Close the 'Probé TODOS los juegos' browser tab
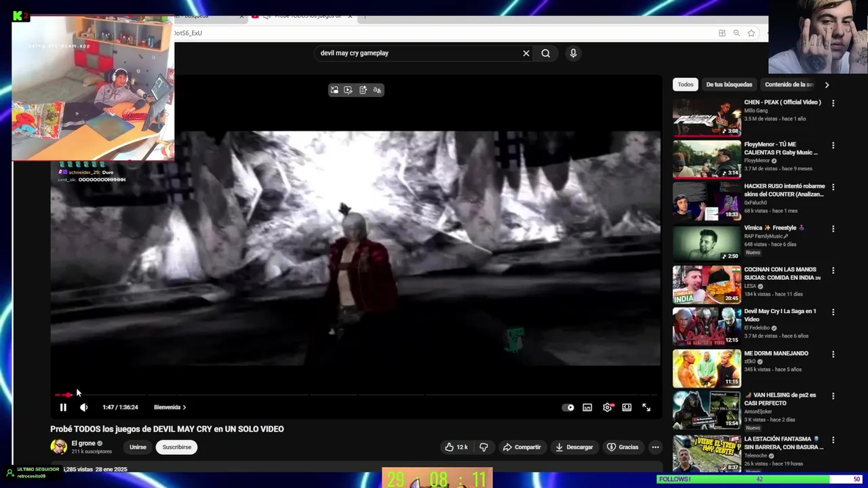This screenshot has width=868, height=488. coord(350,16)
